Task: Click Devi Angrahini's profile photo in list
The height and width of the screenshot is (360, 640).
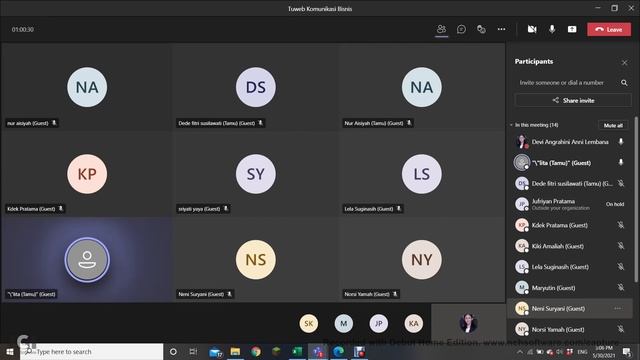Action: 522,142
